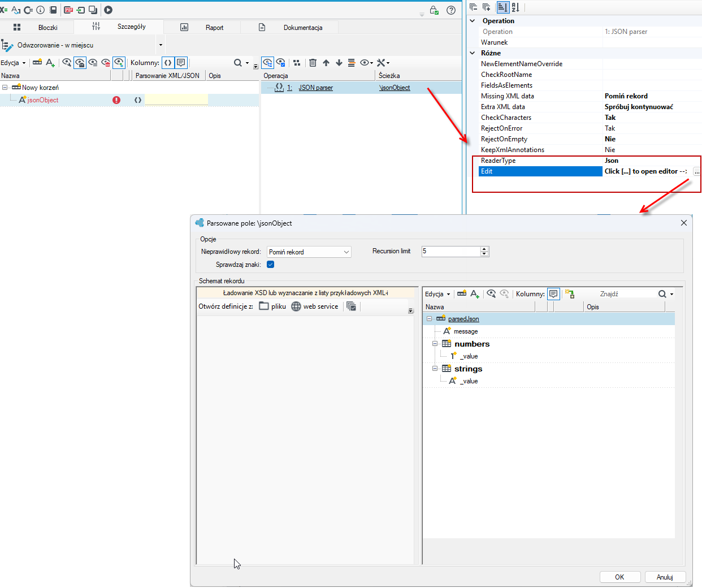Toggle the eye visibility dropdown in operations toolbar
The image size is (702, 588).
(x=367, y=63)
